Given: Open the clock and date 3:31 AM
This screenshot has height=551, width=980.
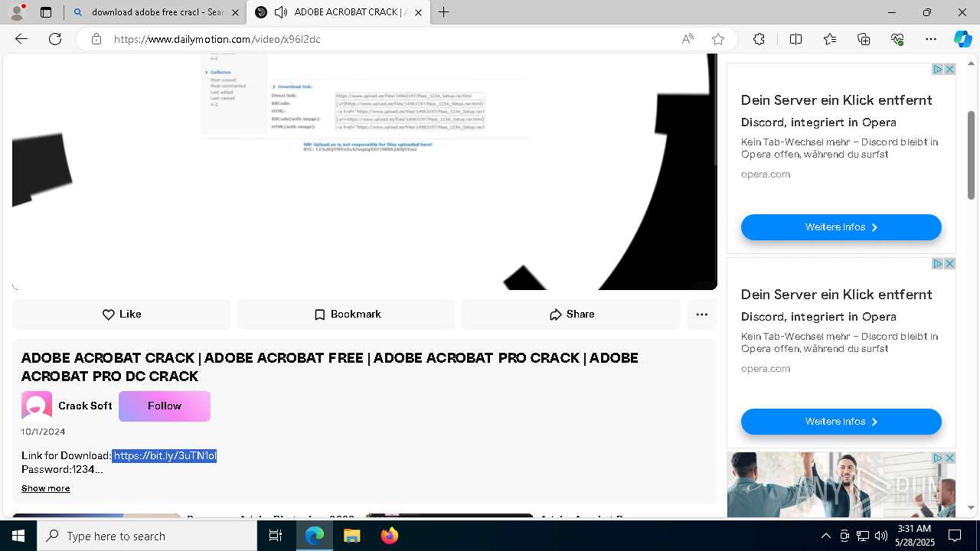Looking at the screenshot, I should coord(916,536).
